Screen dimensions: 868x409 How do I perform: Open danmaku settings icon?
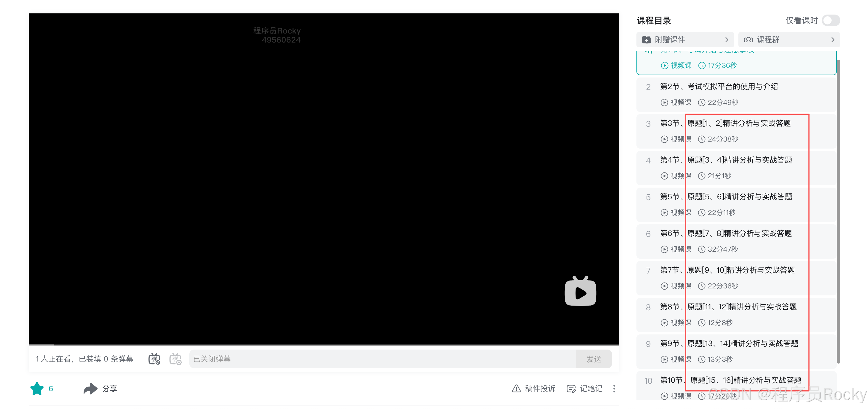[x=175, y=359]
